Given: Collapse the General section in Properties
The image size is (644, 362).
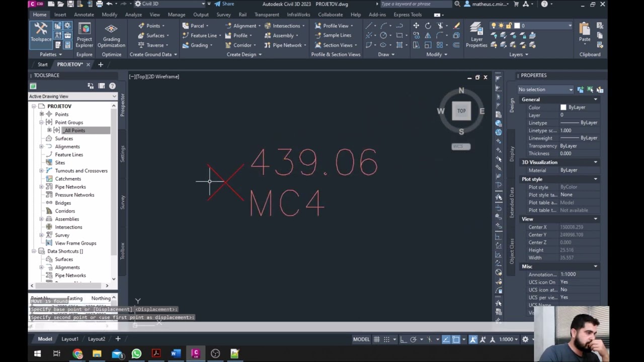Looking at the screenshot, I should coord(596,100).
